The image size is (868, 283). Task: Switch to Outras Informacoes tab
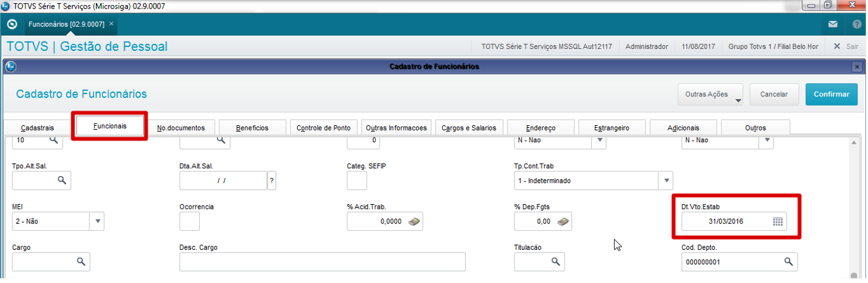(x=396, y=128)
